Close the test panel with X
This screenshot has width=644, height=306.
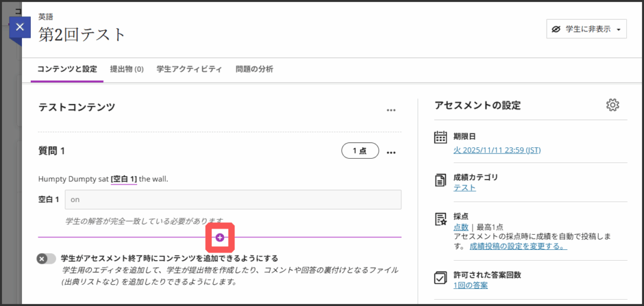point(20,27)
